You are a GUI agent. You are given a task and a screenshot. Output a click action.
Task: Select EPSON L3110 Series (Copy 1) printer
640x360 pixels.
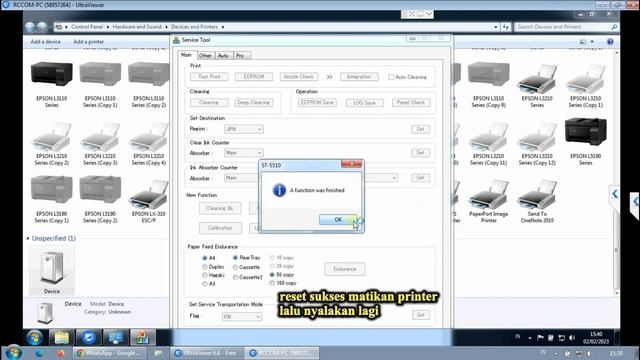click(100, 74)
